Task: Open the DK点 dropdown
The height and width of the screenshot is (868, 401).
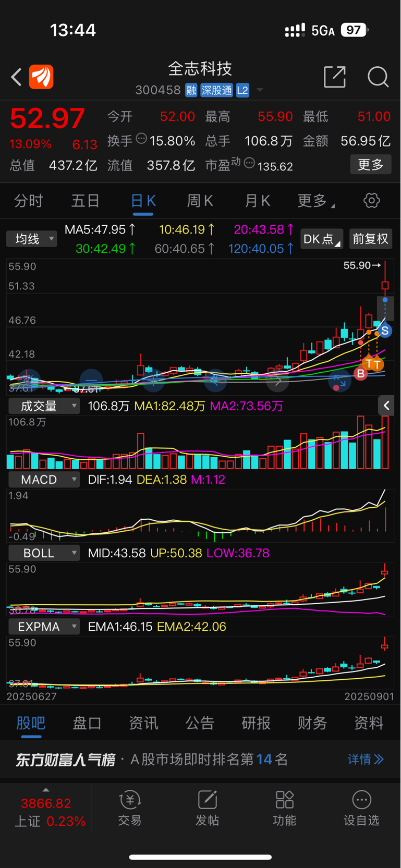Action: [322, 239]
